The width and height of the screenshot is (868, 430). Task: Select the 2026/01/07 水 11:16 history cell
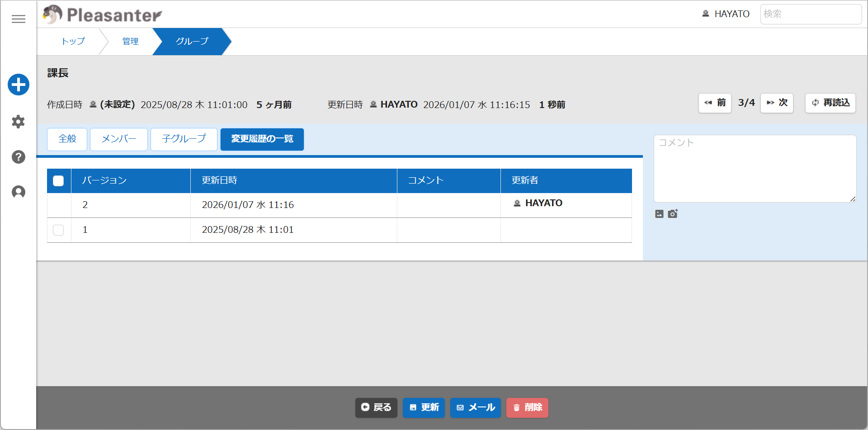[294, 205]
